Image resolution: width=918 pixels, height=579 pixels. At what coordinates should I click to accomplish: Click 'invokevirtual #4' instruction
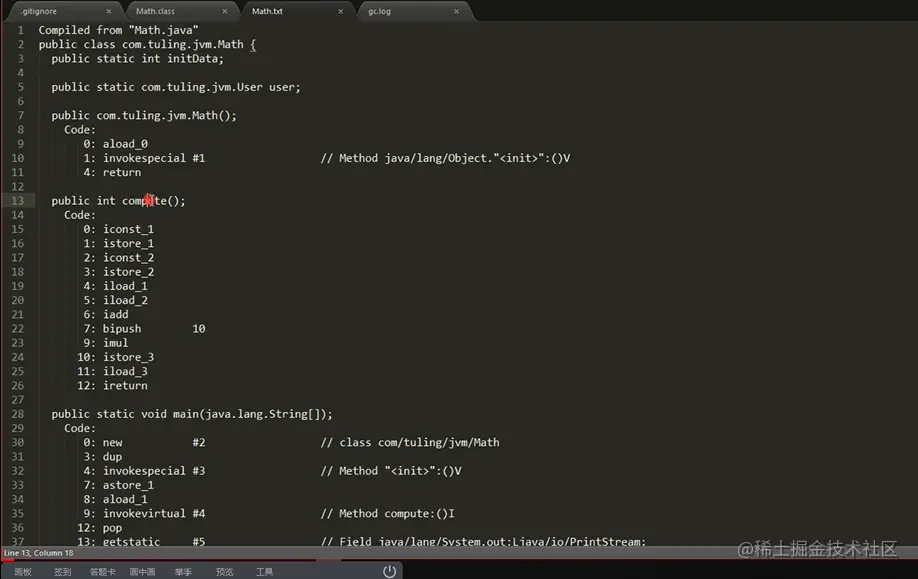[154, 513]
